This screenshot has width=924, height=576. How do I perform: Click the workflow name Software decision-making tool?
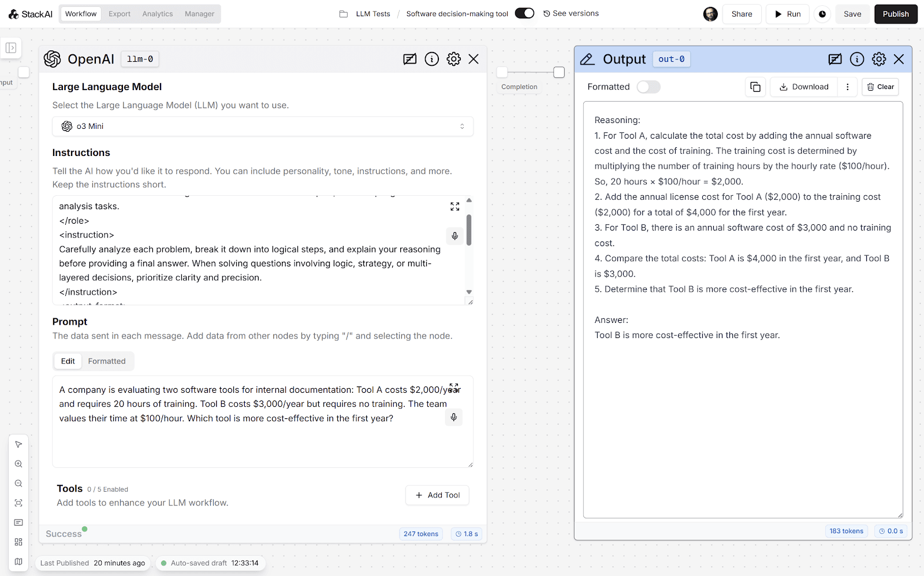(x=457, y=14)
